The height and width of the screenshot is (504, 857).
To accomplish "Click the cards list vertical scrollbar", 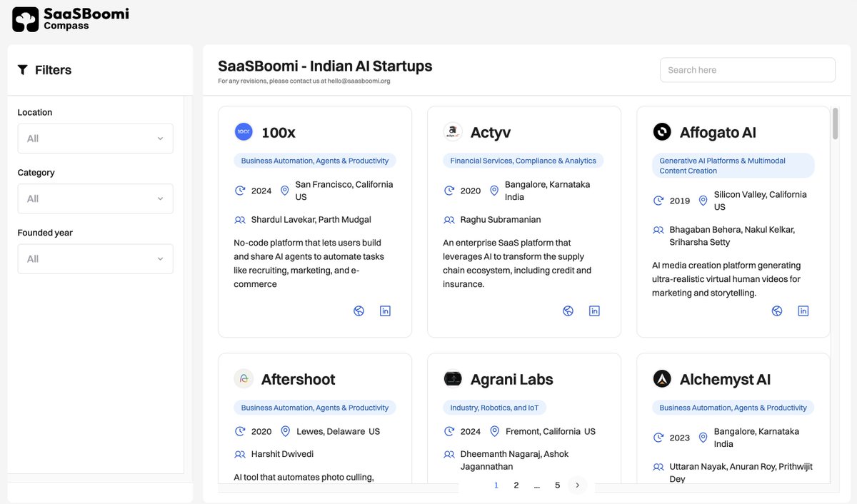I will click(x=835, y=124).
